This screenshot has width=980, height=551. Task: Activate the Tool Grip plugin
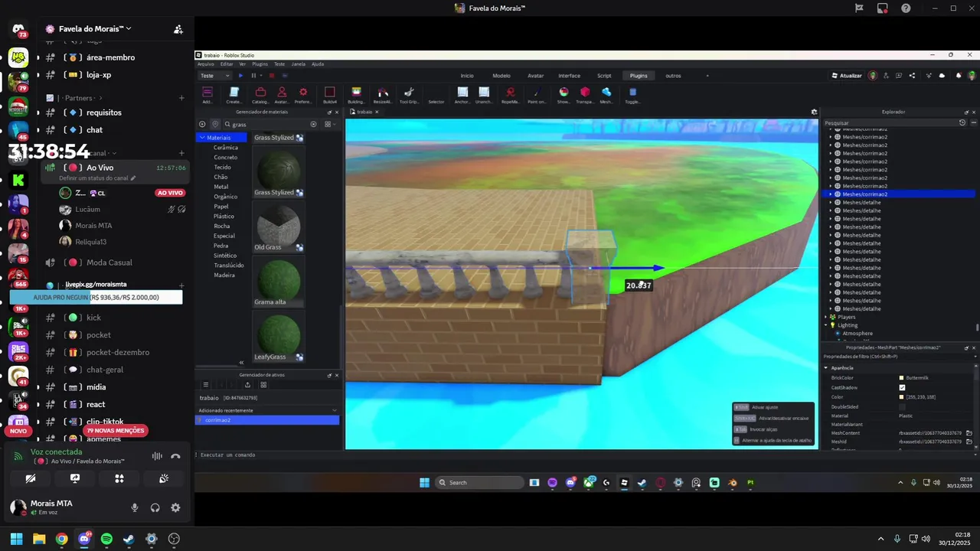[409, 95]
